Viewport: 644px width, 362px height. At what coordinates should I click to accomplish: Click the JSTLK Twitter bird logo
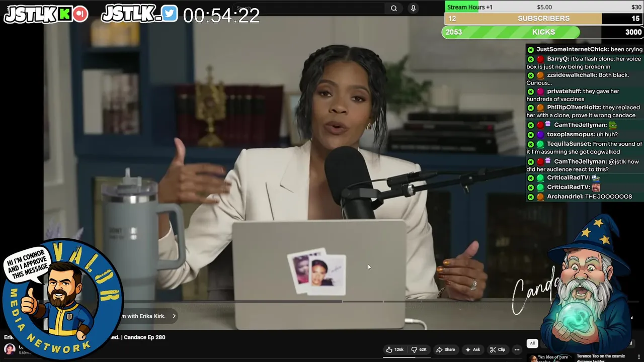139,13
